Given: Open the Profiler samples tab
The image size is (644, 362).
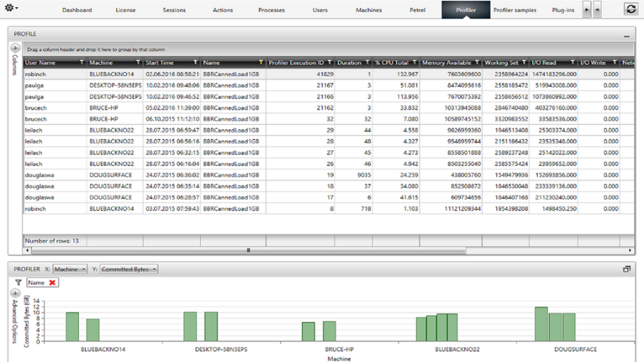Looking at the screenshot, I should (x=515, y=10).
